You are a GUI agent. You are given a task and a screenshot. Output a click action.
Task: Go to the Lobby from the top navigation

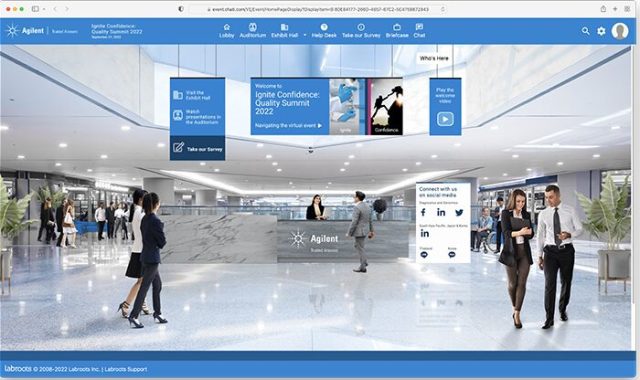click(x=227, y=31)
